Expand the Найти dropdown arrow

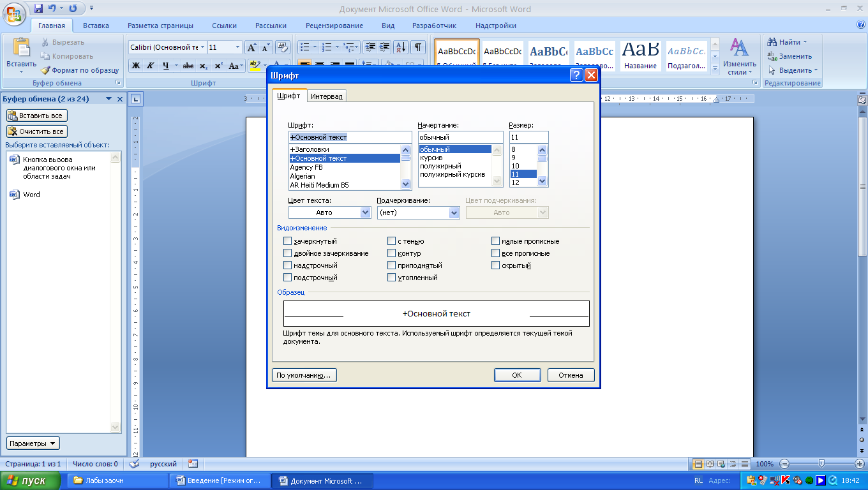click(x=805, y=42)
